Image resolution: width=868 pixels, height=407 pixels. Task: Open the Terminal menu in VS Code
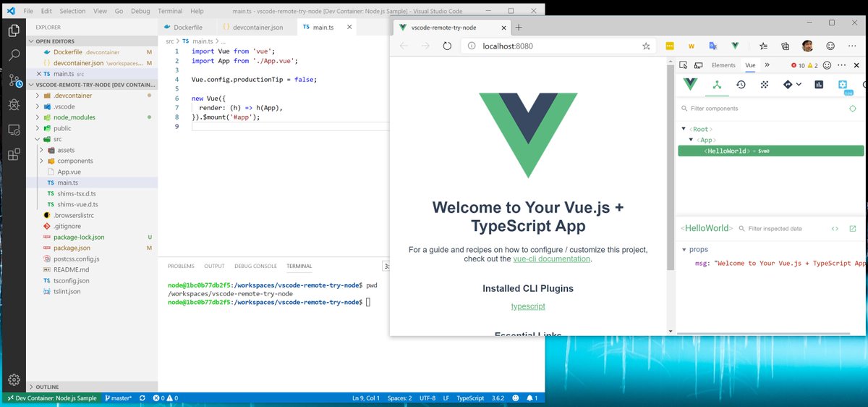click(170, 12)
